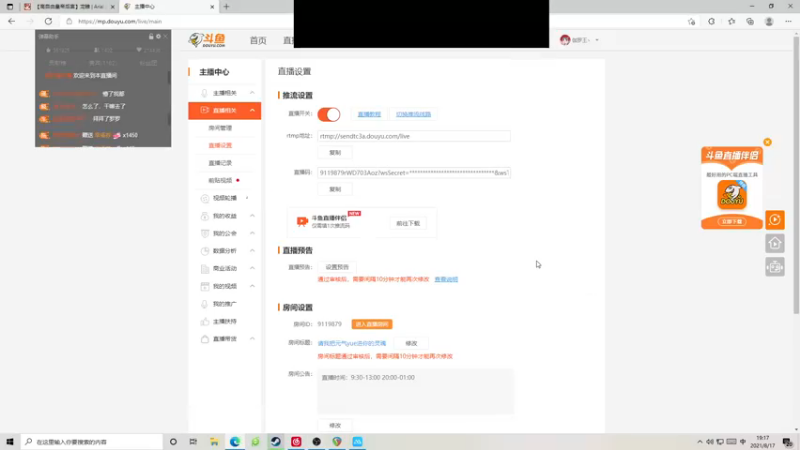Click the 我的推广 sidebar icon
The height and width of the screenshot is (450, 800).
click(x=205, y=304)
